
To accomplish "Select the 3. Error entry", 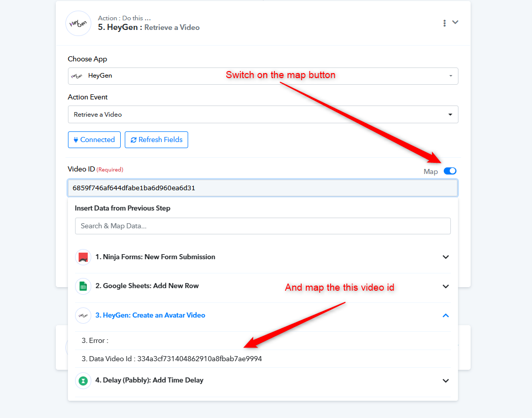I will [95, 341].
